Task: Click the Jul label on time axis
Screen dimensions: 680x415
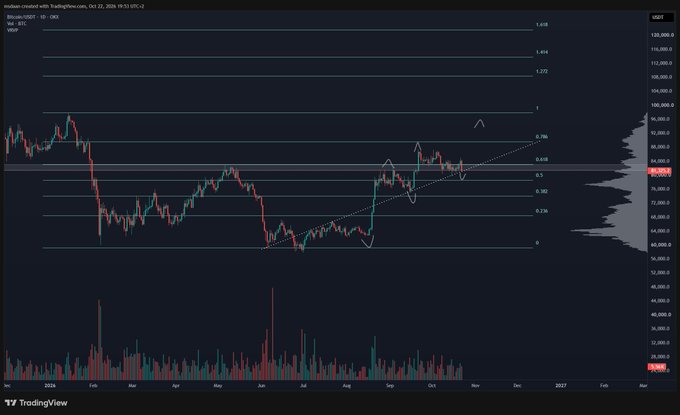Action: [x=303, y=386]
